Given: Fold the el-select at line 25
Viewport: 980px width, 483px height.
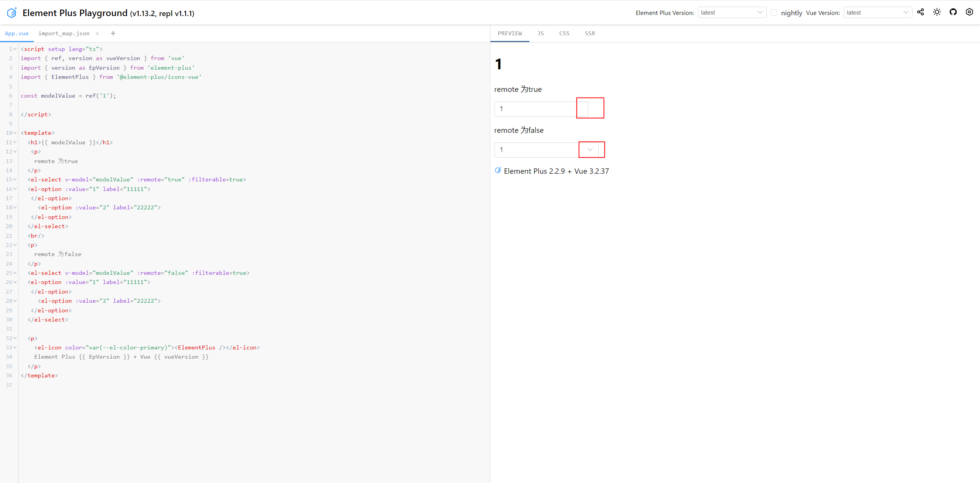Looking at the screenshot, I should pos(15,273).
